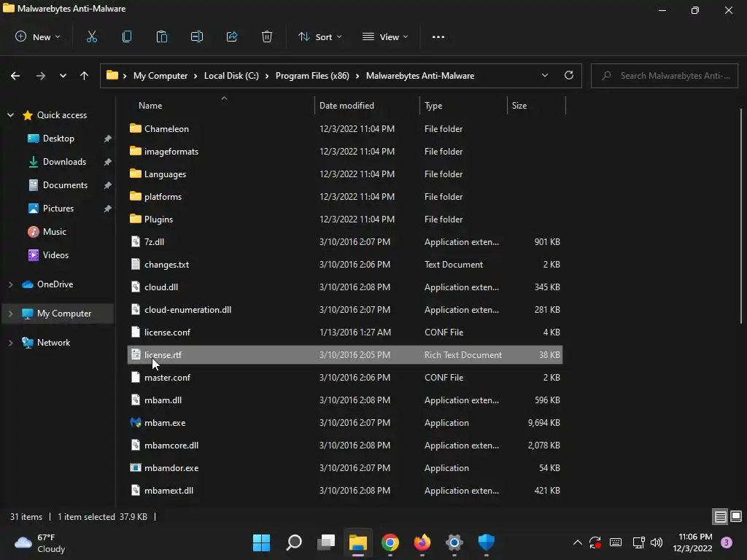Select the Languages folder
This screenshot has width=747, height=560.
click(345, 174)
